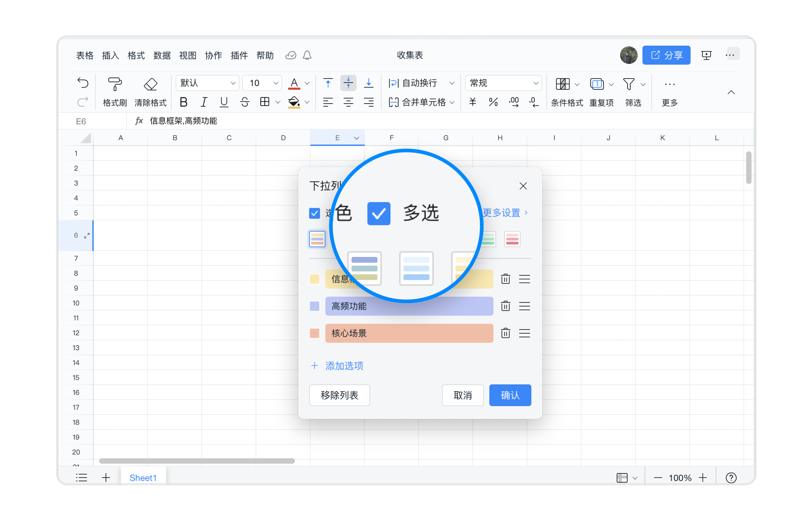Increase decimal places

(x=514, y=102)
